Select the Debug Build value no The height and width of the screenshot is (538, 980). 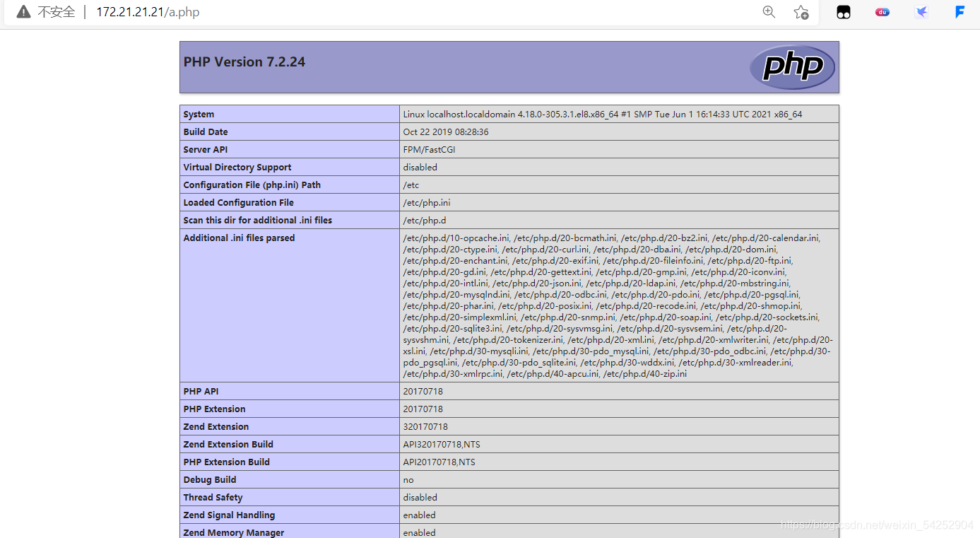[x=408, y=480]
